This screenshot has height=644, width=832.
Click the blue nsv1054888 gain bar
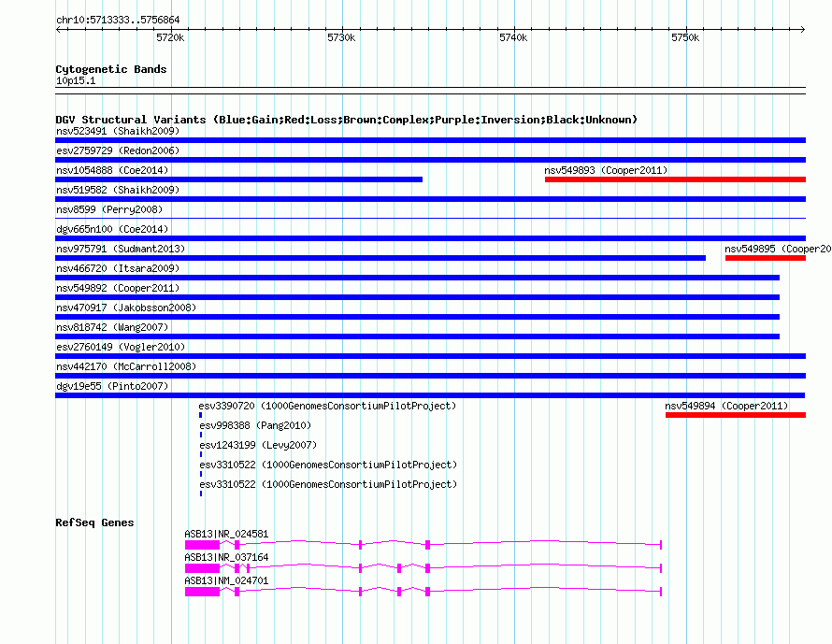[238, 179]
